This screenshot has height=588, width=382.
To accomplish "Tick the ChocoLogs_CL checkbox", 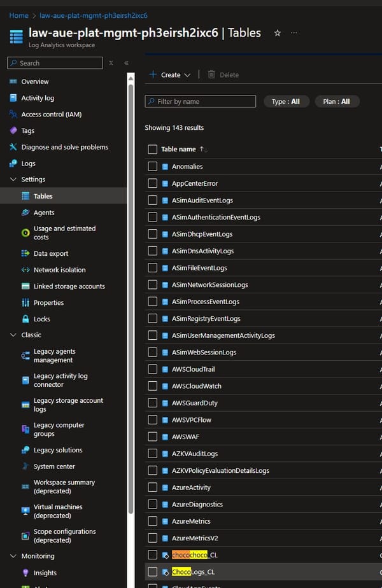I will (x=152, y=572).
